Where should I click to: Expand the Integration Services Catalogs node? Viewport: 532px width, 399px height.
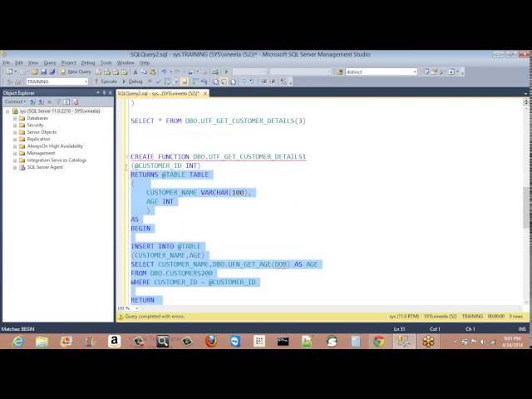tap(15, 160)
